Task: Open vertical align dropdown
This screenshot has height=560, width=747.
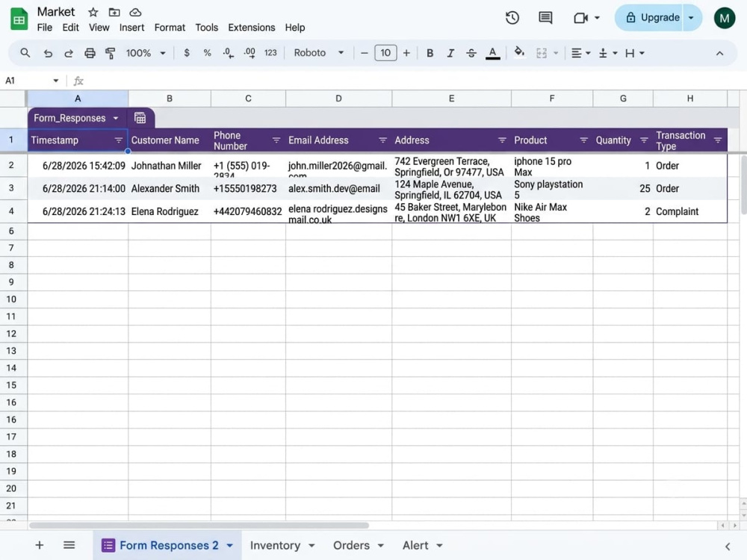Action: (608, 53)
